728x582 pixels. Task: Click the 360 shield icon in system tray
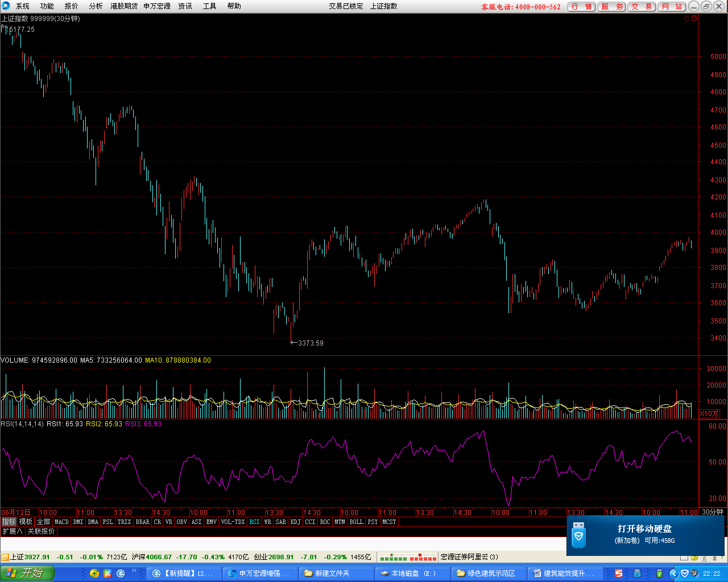tap(685, 573)
